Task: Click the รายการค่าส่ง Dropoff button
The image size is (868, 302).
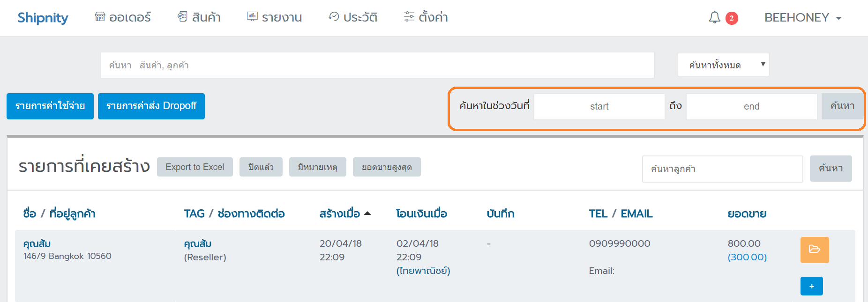Action: tap(151, 106)
